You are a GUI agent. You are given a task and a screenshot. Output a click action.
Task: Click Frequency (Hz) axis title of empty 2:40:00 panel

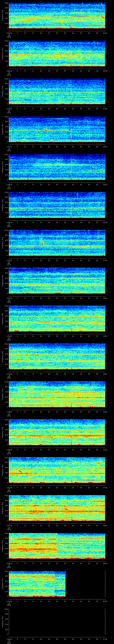3,622
